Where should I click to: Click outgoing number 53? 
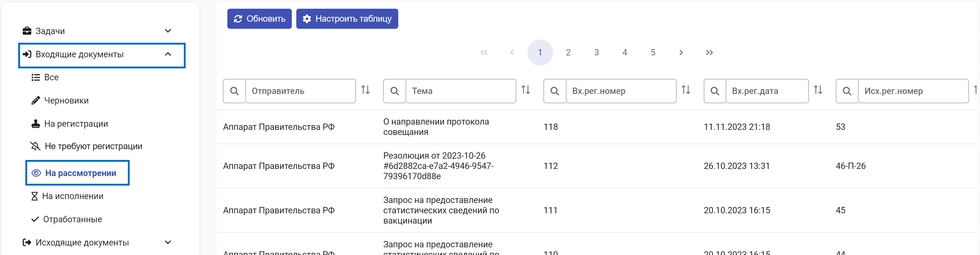click(x=840, y=127)
